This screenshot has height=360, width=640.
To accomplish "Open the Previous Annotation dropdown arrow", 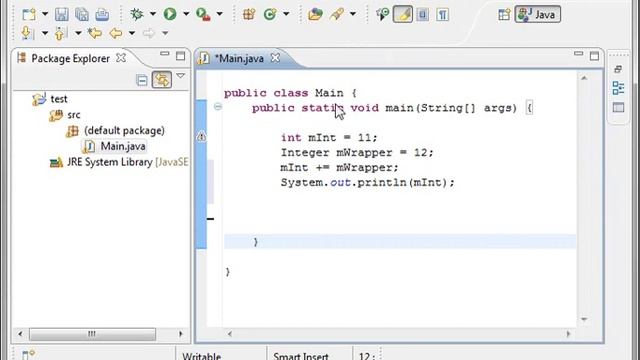I will pyautogui.click(x=78, y=33).
